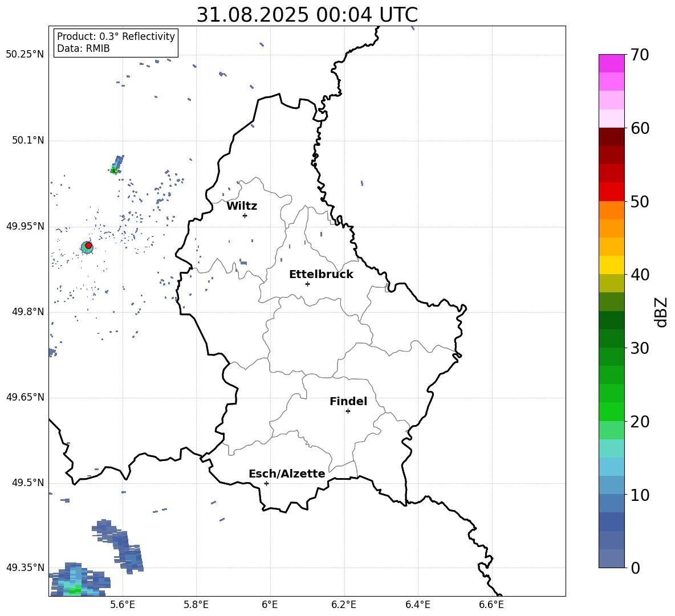Click the 5.8°E longitude label
The width and height of the screenshot is (675, 616).
(x=196, y=605)
